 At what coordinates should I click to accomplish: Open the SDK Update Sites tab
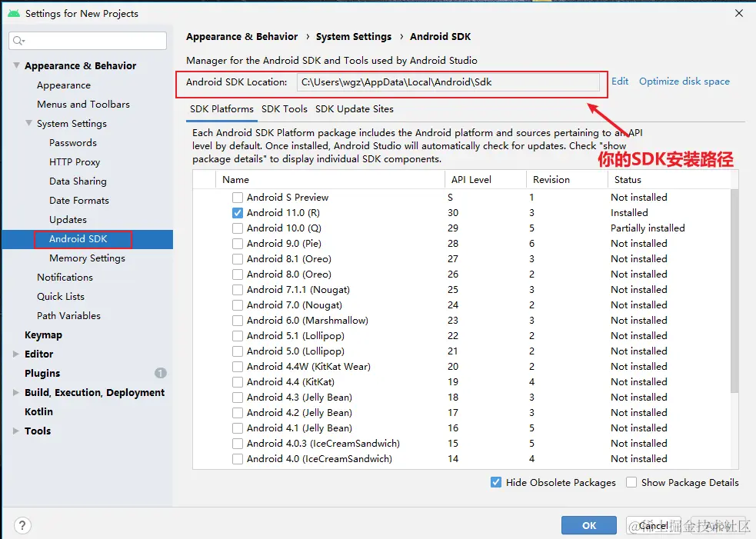click(x=355, y=109)
